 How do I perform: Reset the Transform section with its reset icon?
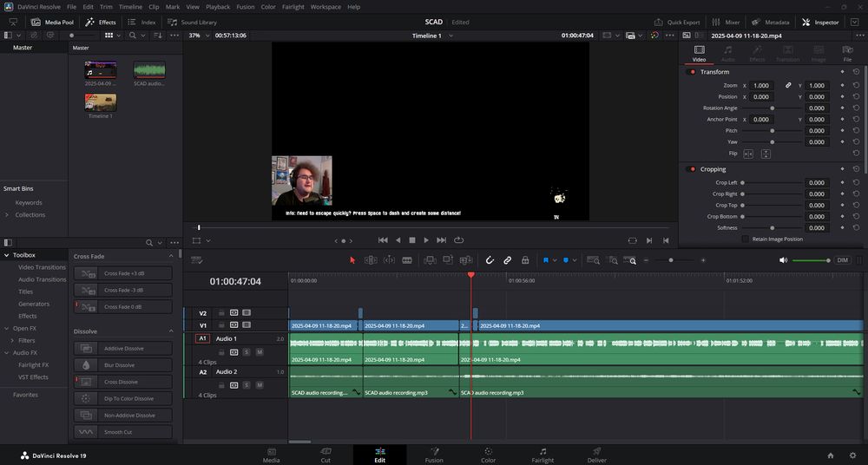(x=856, y=72)
